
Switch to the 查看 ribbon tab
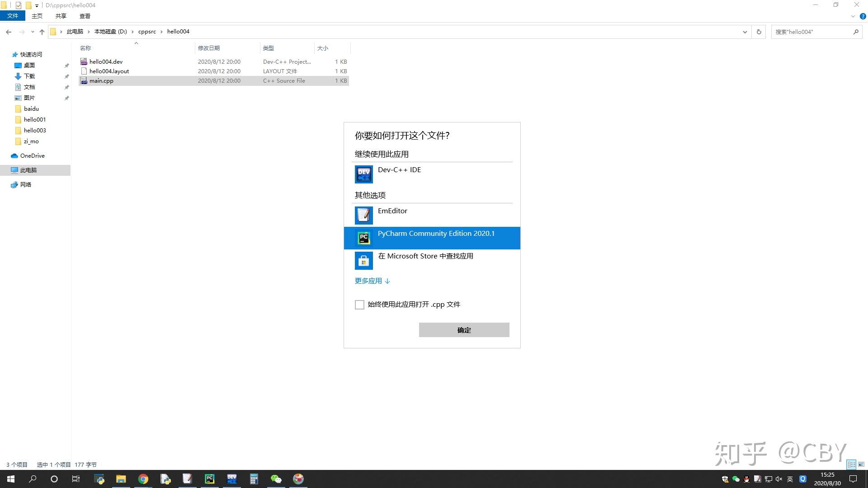pos(84,16)
